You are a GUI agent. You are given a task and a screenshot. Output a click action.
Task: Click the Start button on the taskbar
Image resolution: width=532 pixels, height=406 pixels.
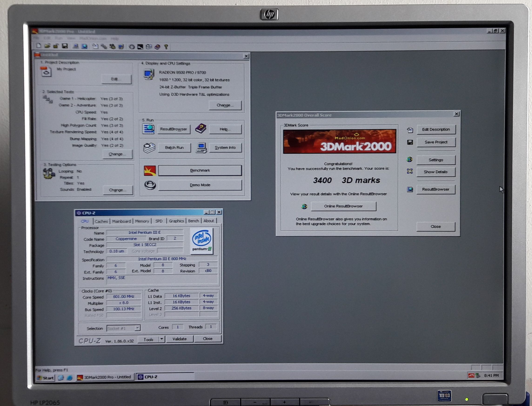(45, 378)
